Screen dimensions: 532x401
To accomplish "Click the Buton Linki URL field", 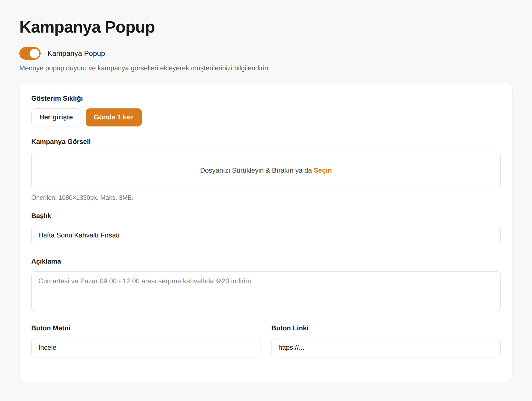I will 386,348.
